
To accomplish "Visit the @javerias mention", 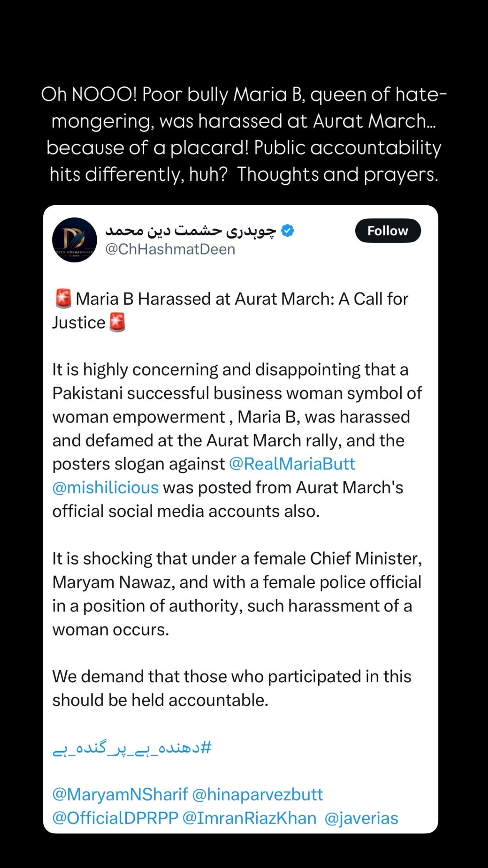I will pyautogui.click(x=361, y=818).
